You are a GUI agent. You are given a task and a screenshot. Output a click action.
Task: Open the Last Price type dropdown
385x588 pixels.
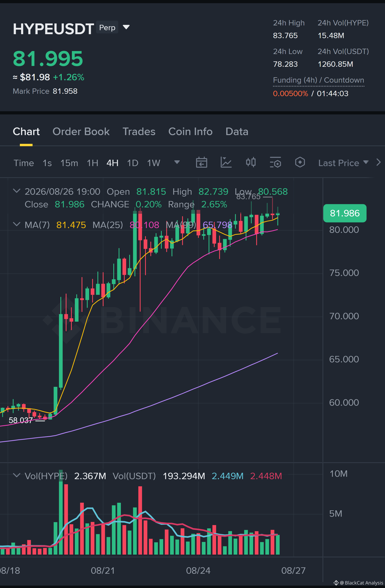pyautogui.click(x=343, y=163)
